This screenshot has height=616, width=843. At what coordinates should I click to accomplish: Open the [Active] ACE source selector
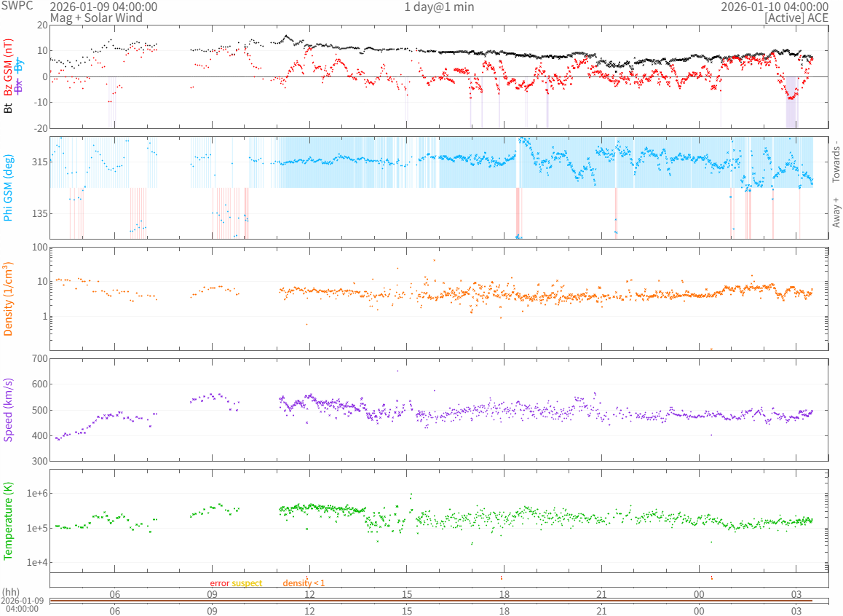point(796,17)
